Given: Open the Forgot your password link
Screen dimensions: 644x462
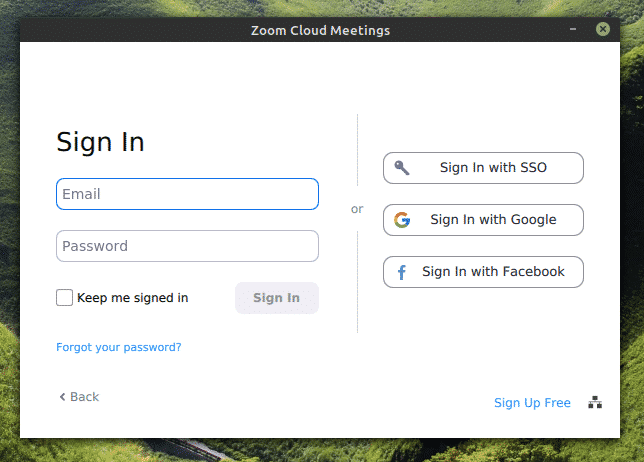Looking at the screenshot, I should (119, 348).
